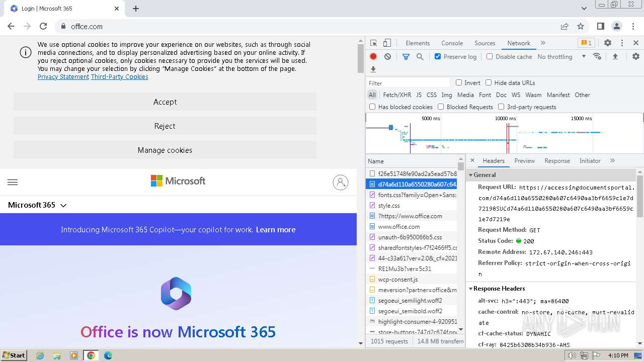
Task: Click the import HAR upload icon
Action: (x=615, y=56)
